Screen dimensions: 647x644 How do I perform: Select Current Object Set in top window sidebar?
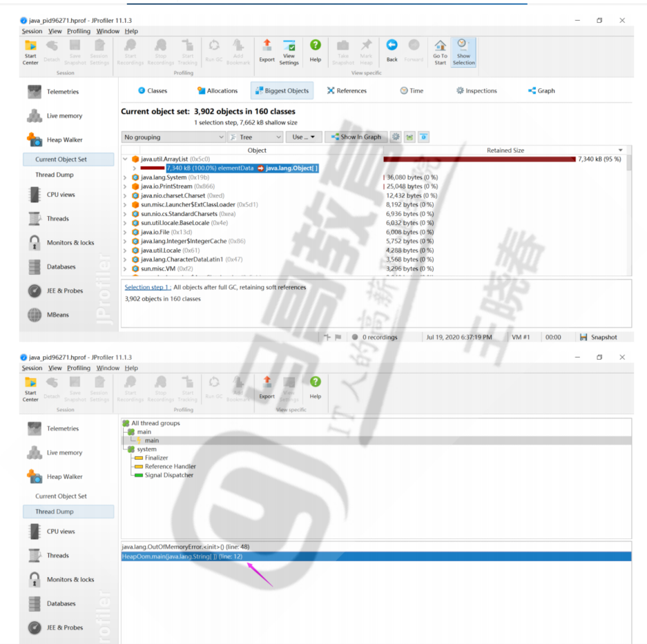coord(68,159)
